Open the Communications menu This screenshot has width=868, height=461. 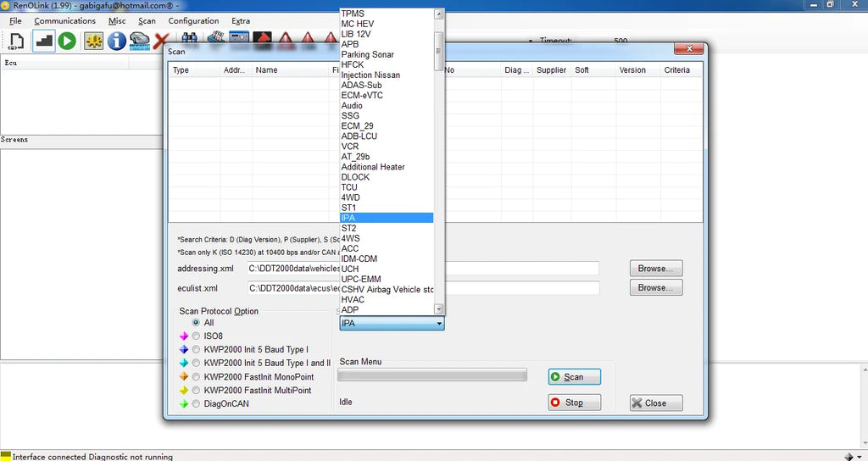tap(64, 21)
